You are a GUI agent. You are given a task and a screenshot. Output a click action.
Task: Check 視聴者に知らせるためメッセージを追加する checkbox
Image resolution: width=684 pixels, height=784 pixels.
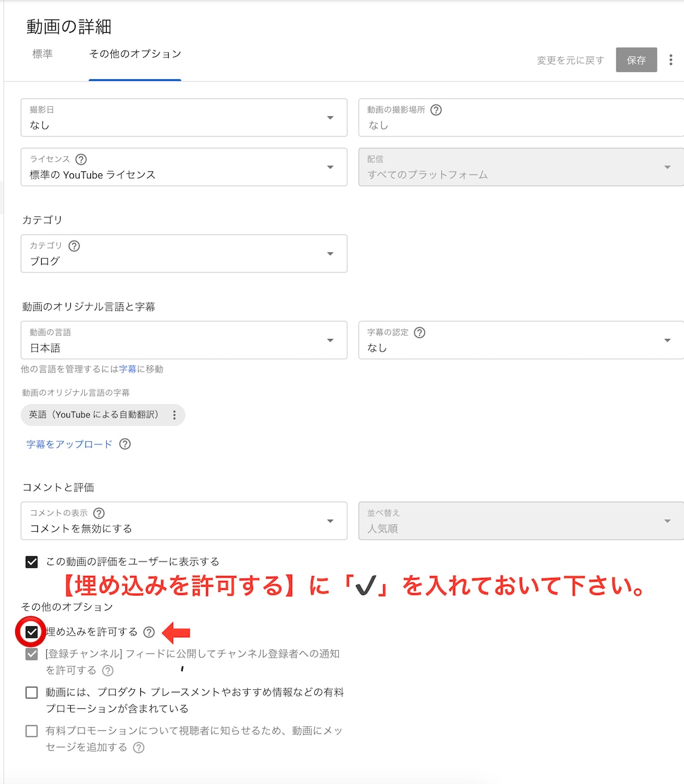coord(32,732)
